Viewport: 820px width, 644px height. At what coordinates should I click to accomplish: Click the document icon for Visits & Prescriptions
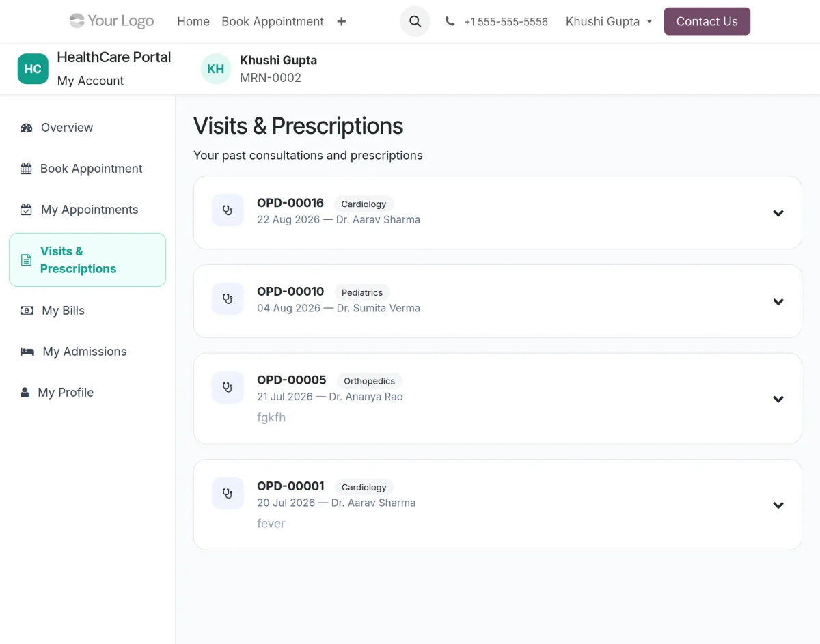pos(26,260)
